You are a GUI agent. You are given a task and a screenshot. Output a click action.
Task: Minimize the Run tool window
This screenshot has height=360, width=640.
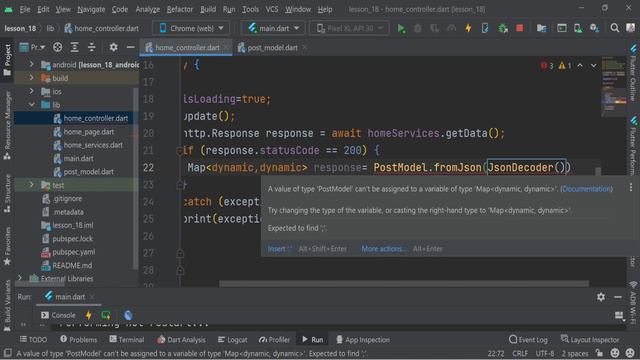(618, 297)
